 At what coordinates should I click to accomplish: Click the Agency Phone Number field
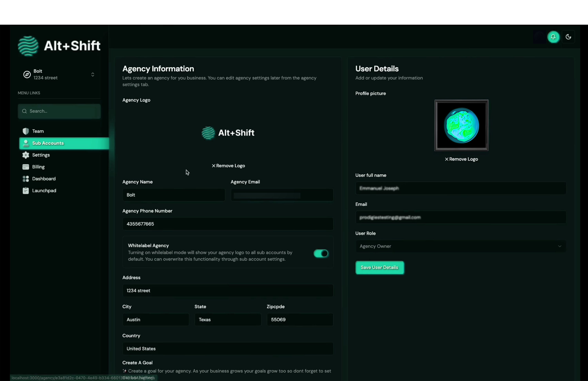[x=228, y=224]
